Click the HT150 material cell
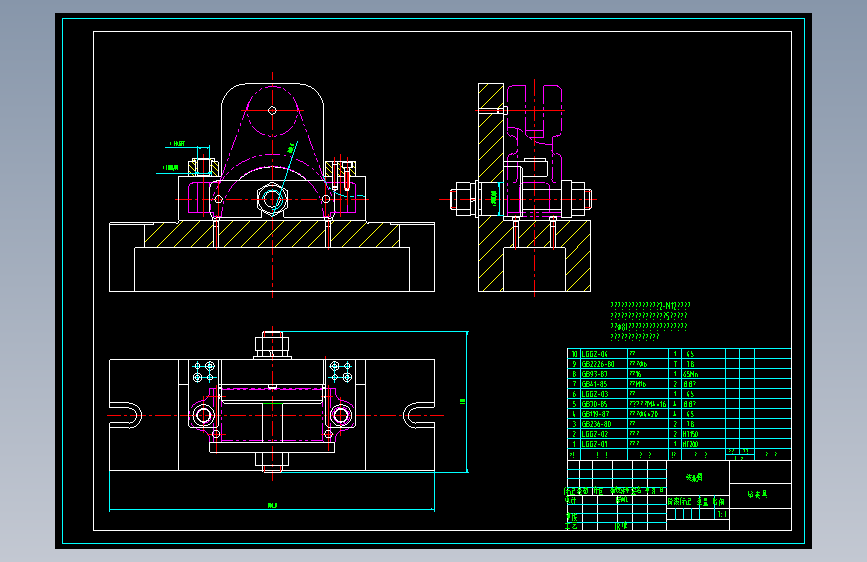 pyautogui.click(x=690, y=434)
